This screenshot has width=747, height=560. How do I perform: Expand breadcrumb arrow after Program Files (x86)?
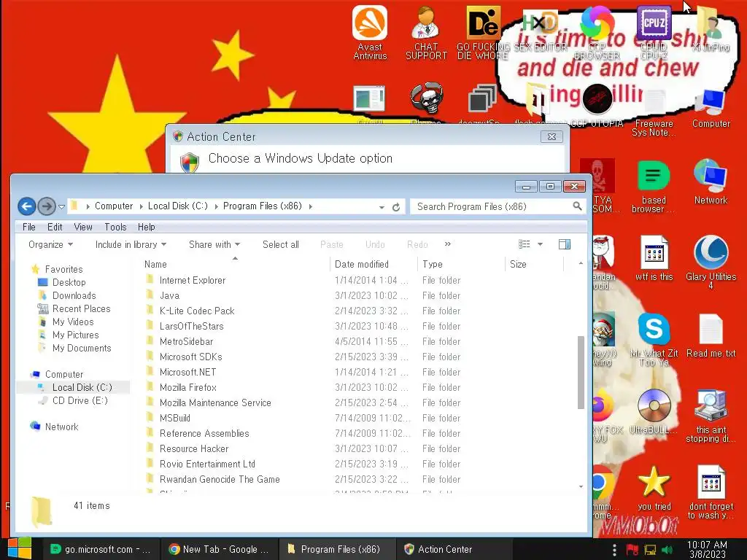[311, 206]
